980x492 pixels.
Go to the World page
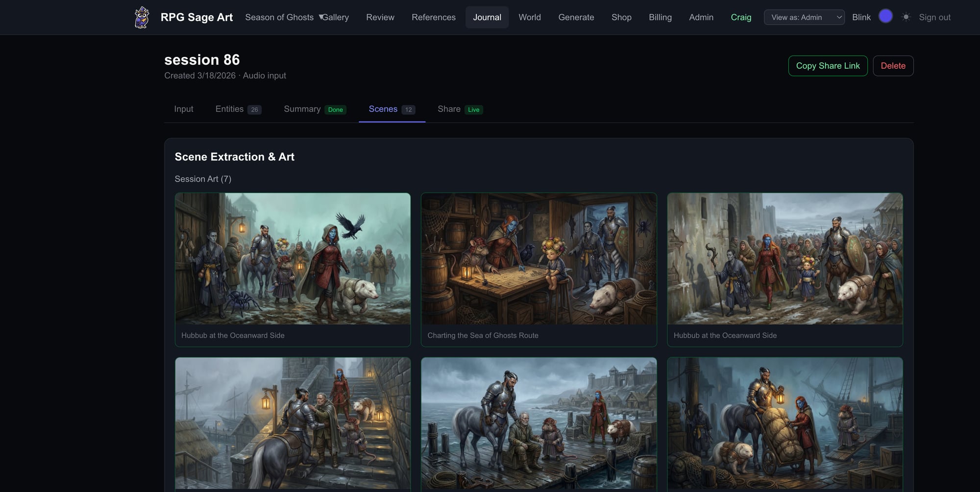pyautogui.click(x=529, y=17)
